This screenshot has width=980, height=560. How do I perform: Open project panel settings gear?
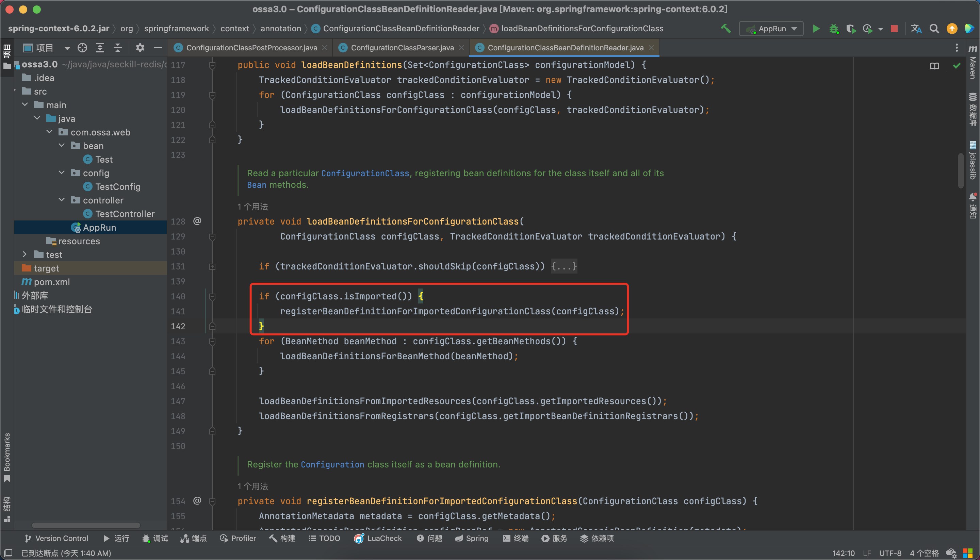tap(140, 48)
